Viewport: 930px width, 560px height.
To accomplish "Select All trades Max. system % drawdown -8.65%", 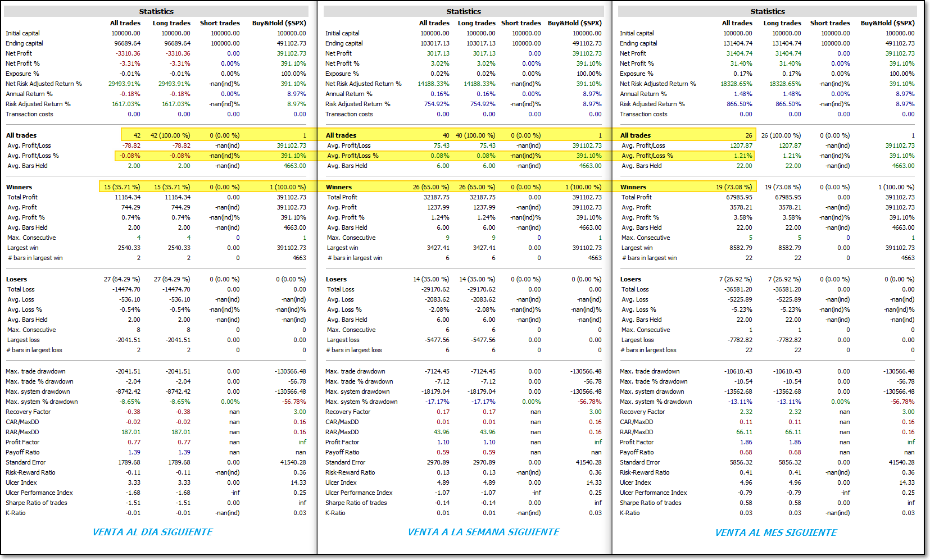I will point(130,402).
